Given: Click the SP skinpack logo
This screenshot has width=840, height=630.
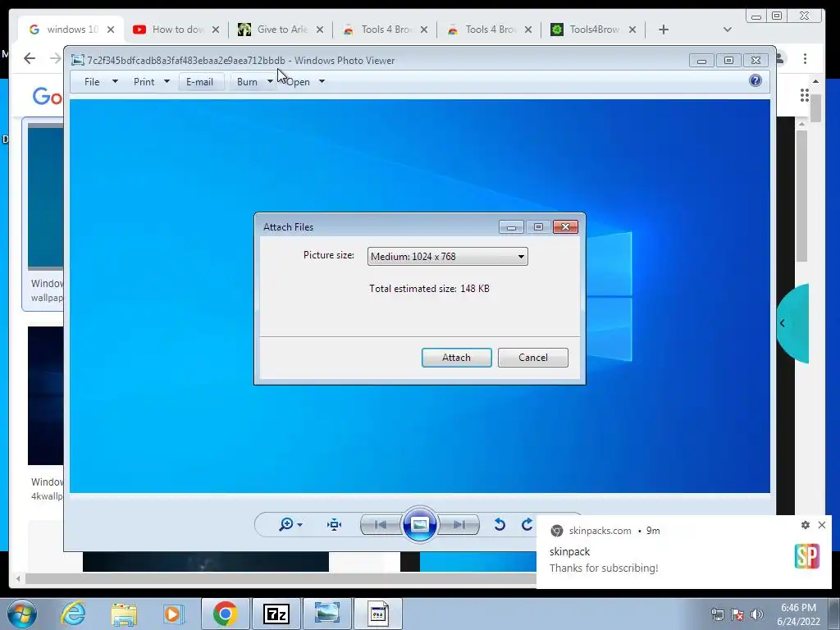Looking at the screenshot, I should [x=807, y=556].
